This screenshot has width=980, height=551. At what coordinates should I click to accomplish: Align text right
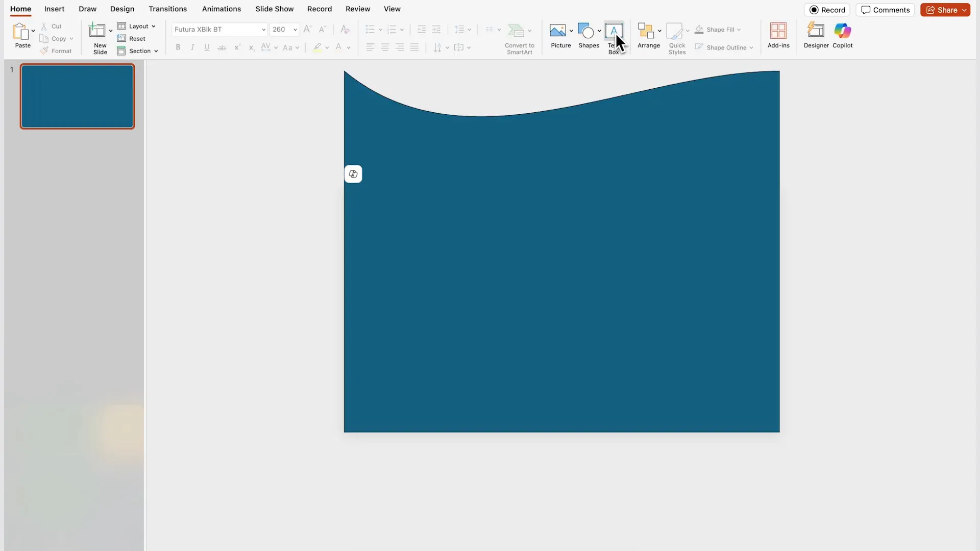[400, 47]
